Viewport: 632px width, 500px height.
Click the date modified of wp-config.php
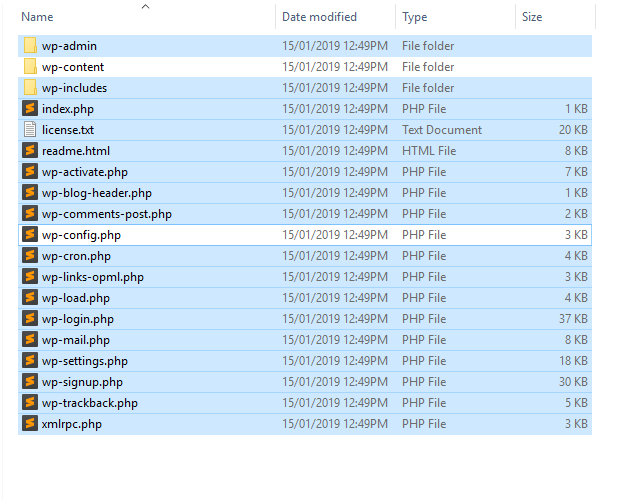pos(335,234)
